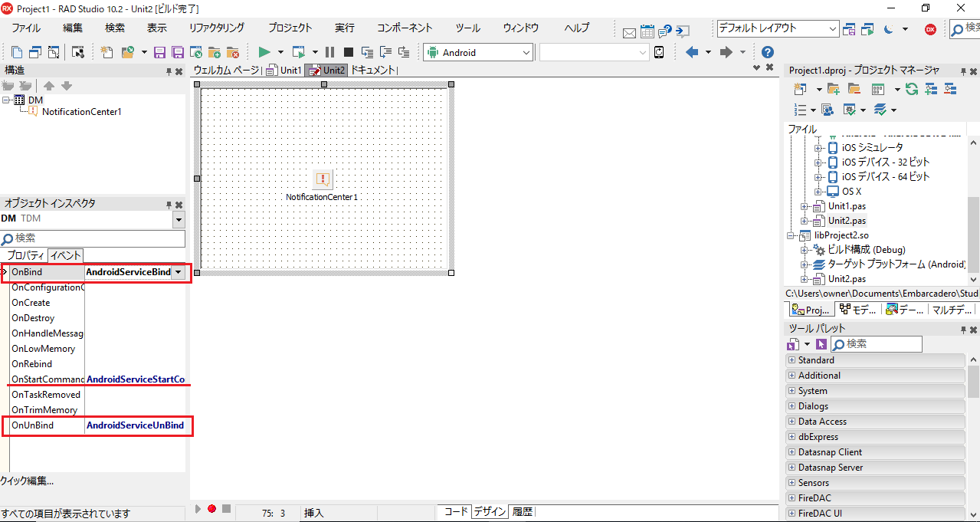Switch to the History tab at the bottom

tap(522, 511)
